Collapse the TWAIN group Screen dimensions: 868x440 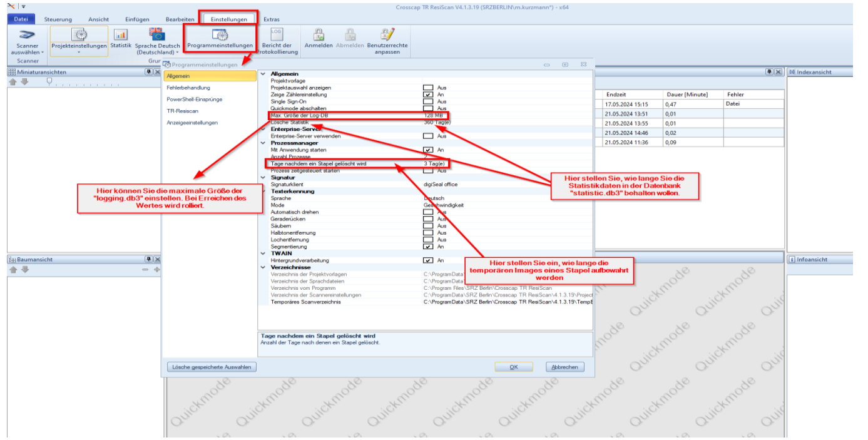pyautogui.click(x=263, y=253)
